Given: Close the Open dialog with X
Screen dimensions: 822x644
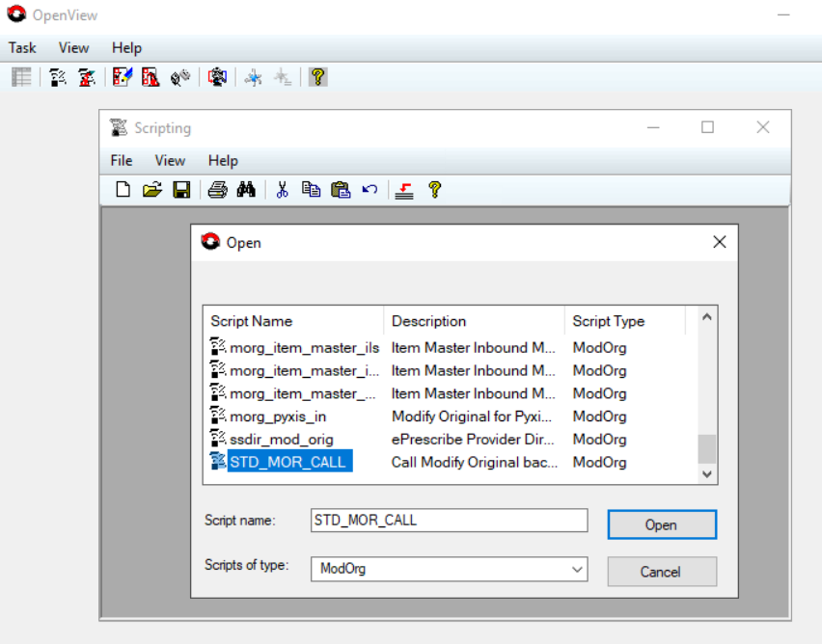Looking at the screenshot, I should tap(720, 242).
